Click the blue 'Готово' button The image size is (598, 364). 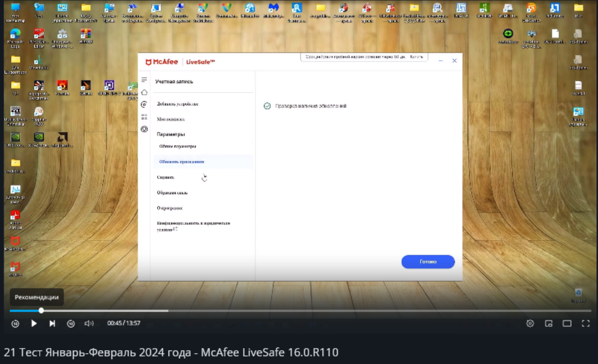click(428, 262)
